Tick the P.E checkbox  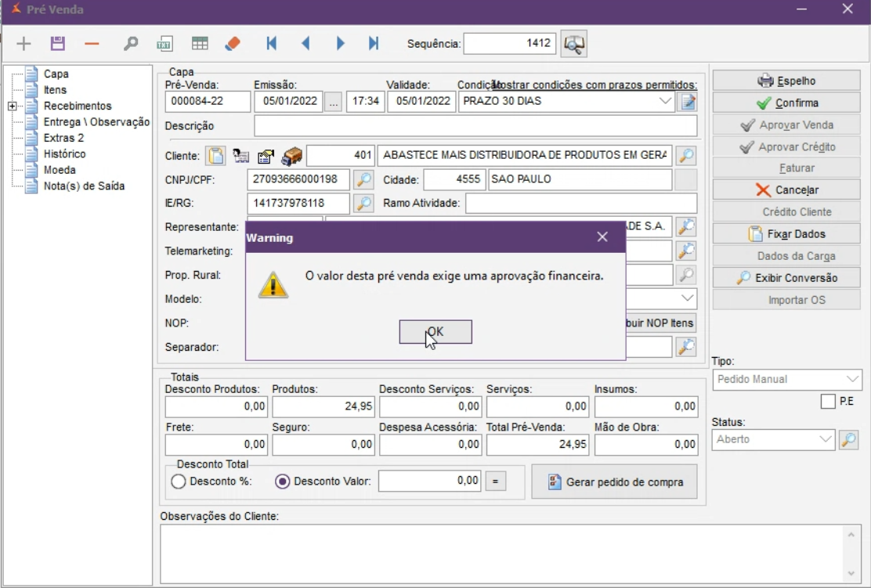click(x=828, y=402)
